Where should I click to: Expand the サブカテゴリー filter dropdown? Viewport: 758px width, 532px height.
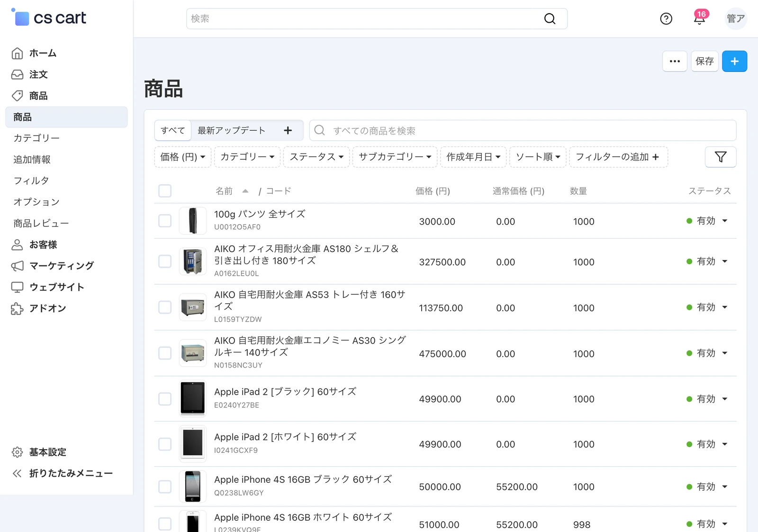pyautogui.click(x=395, y=157)
